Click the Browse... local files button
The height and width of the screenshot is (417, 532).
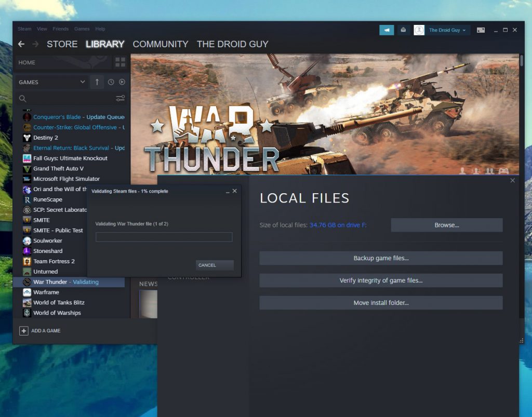tap(446, 225)
